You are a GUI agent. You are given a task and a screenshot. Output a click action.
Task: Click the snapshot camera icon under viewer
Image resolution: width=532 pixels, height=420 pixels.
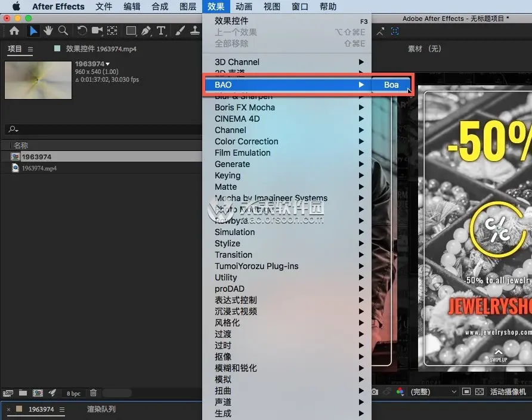pyautogui.click(x=375, y=392)
